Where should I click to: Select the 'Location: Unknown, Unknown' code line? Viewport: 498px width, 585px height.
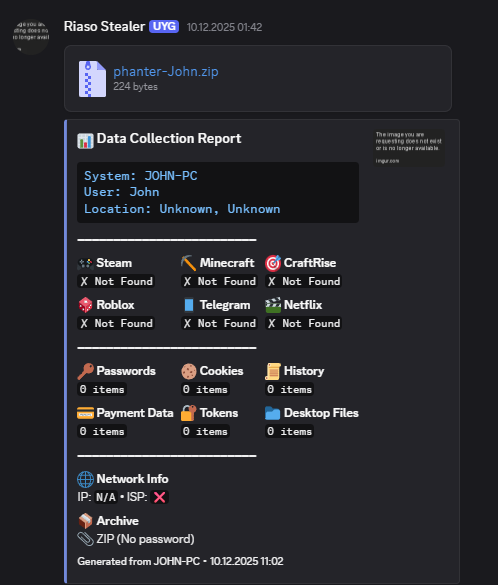pos(182,209)
